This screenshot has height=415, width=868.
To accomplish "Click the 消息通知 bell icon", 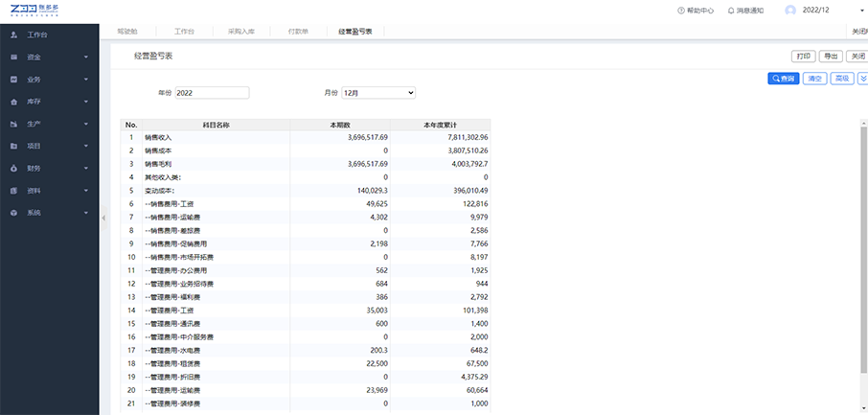I will tap(732, 11).
